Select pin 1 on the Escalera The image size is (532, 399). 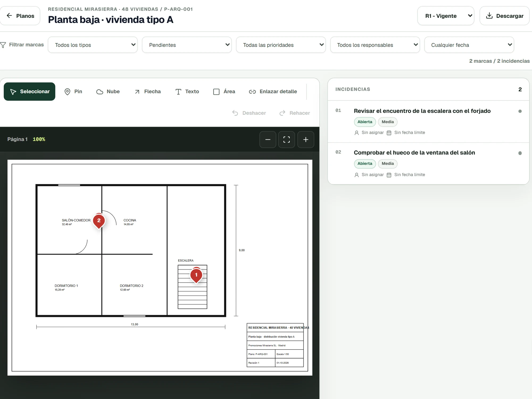(x=196, y=275)
